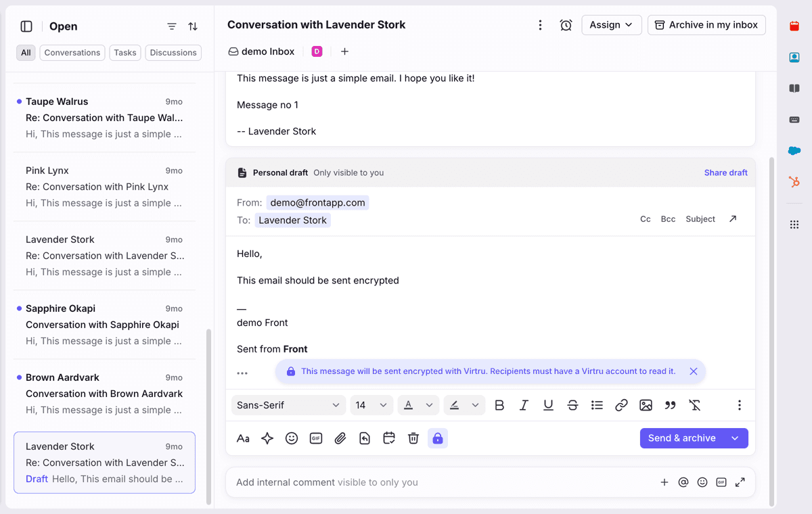The width and height of the screenshot is (812, 514).
Task: Insert a hyperlink
Action: (621, 405)
